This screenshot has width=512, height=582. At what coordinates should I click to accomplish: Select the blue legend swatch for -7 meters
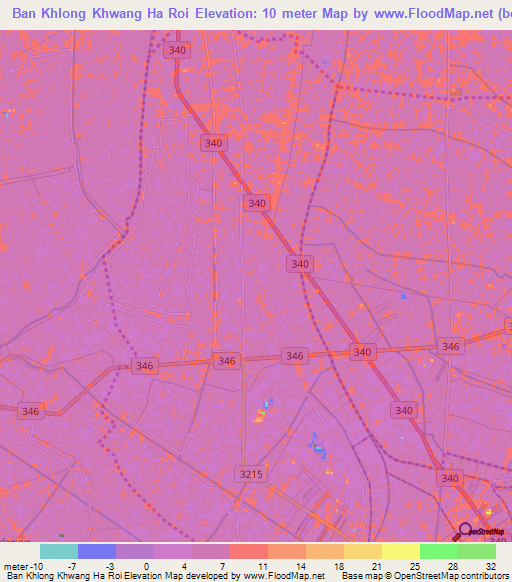pos(97,552)
